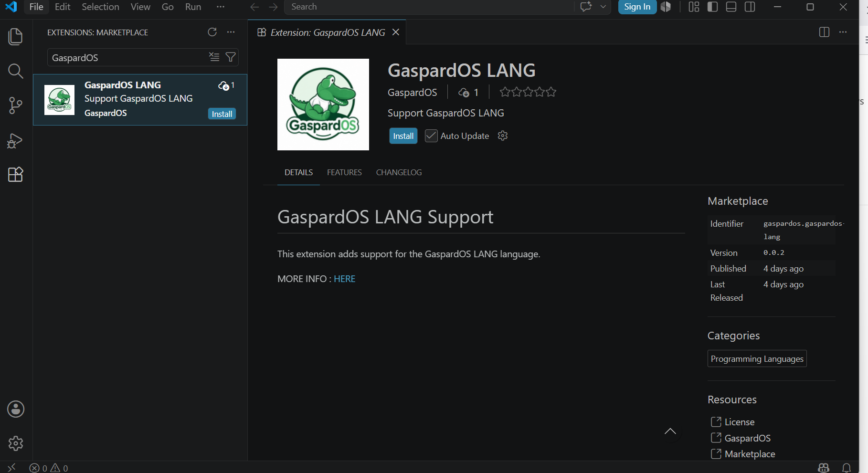Click the Copilot icon beside Sign In
The height and width of the screenshot is (473, 868).
[x=666, y=7]
